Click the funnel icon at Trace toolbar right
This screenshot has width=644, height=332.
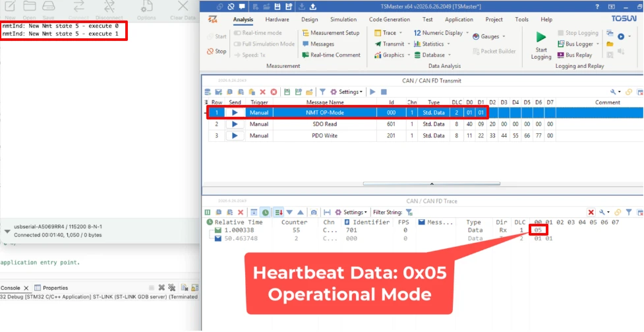click(629, 213)
